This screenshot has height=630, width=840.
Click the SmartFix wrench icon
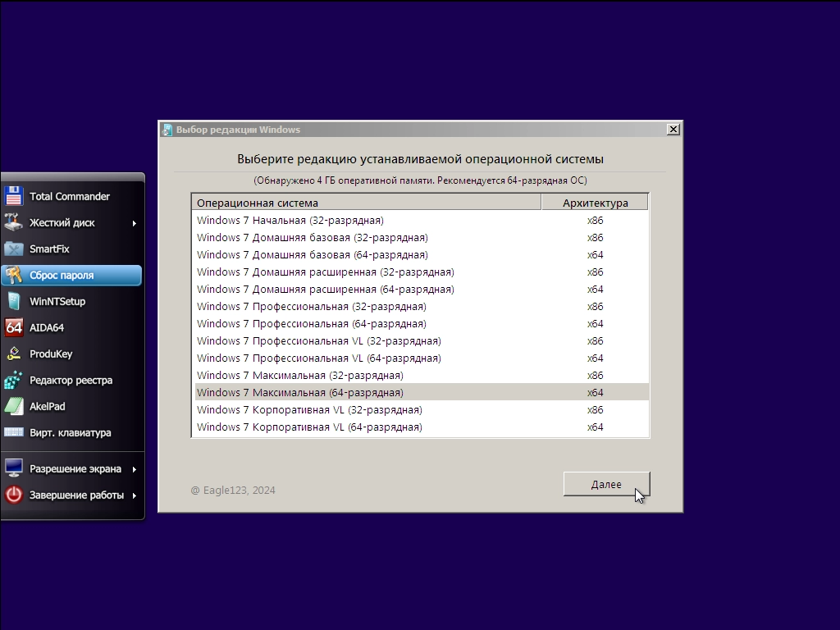pos(14,249)
